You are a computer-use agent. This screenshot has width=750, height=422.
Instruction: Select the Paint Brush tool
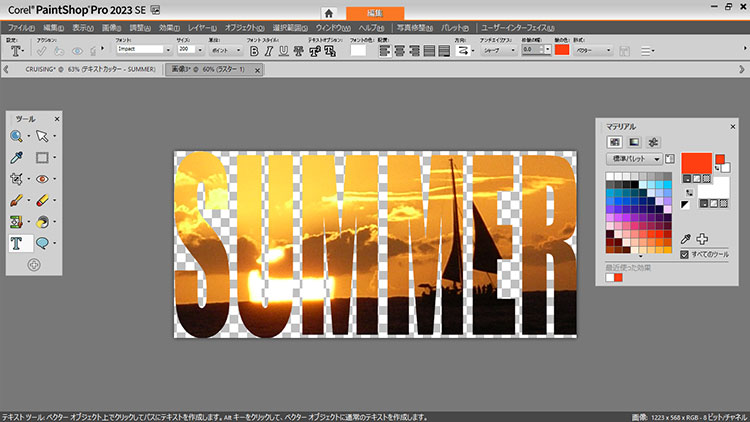(x=17, y=200)
